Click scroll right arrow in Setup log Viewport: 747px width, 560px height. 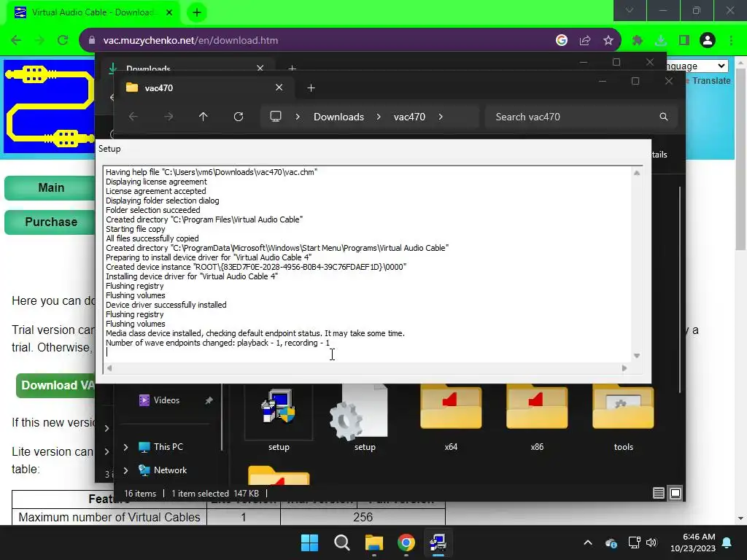[624, 368]
